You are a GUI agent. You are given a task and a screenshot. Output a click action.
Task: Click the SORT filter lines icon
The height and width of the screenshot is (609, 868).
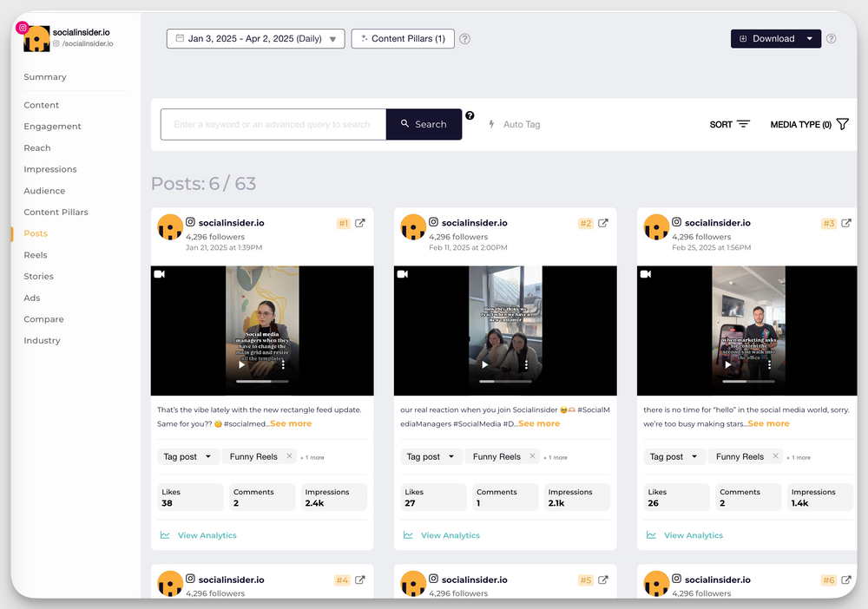745,124
